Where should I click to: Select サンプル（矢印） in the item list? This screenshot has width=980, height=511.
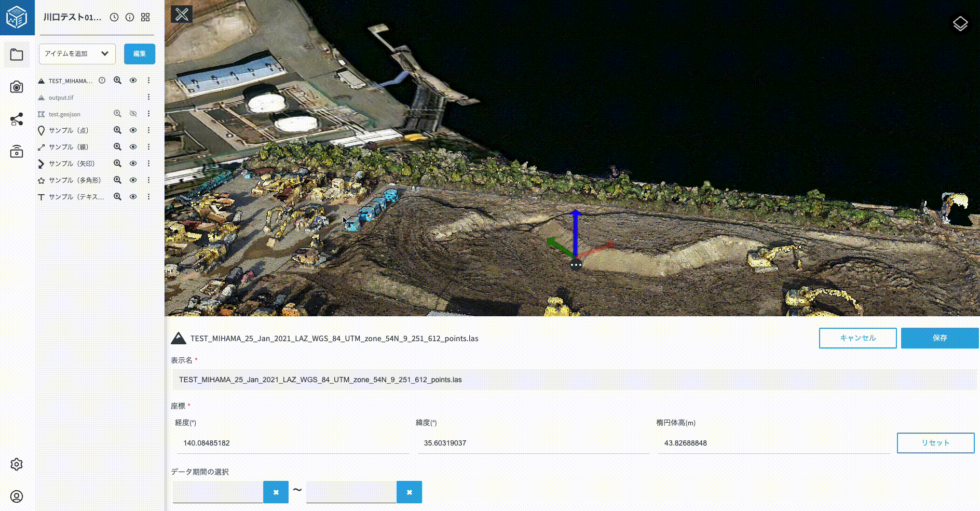click(72, 164)
